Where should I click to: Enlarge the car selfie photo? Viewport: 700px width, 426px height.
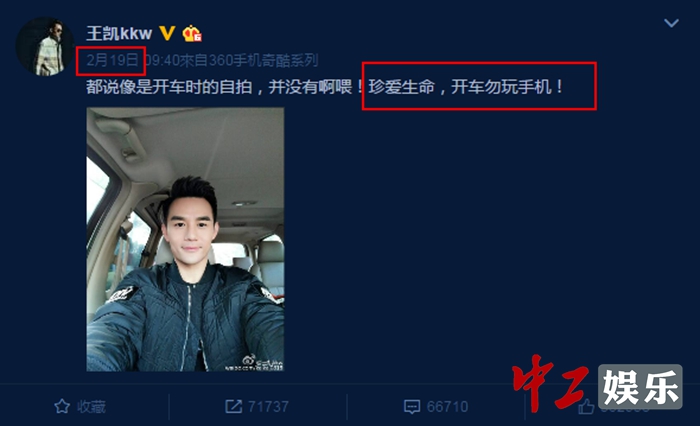point(185,239)
